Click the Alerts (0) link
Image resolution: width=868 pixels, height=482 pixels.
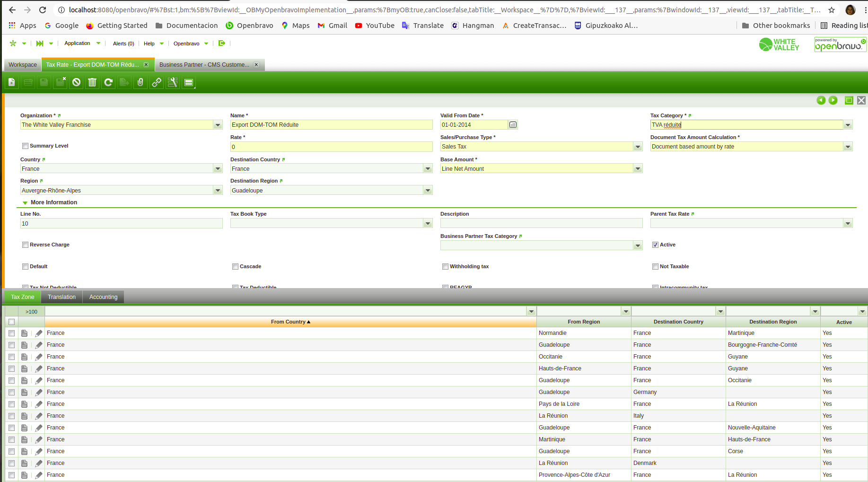[x=123, y=44]
